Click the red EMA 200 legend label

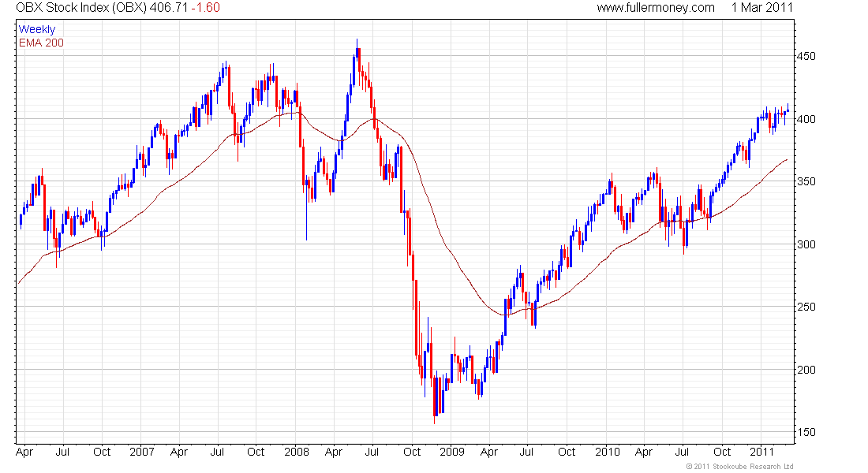pos(42,43)
